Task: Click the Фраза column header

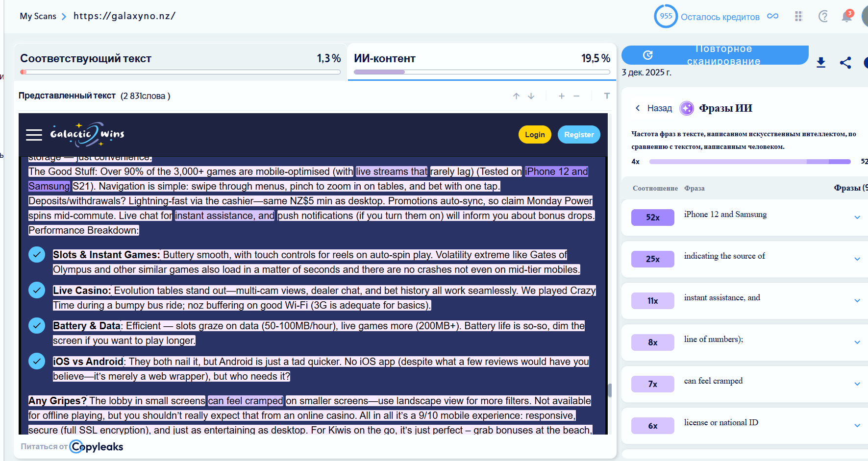Action: [694, 188]
